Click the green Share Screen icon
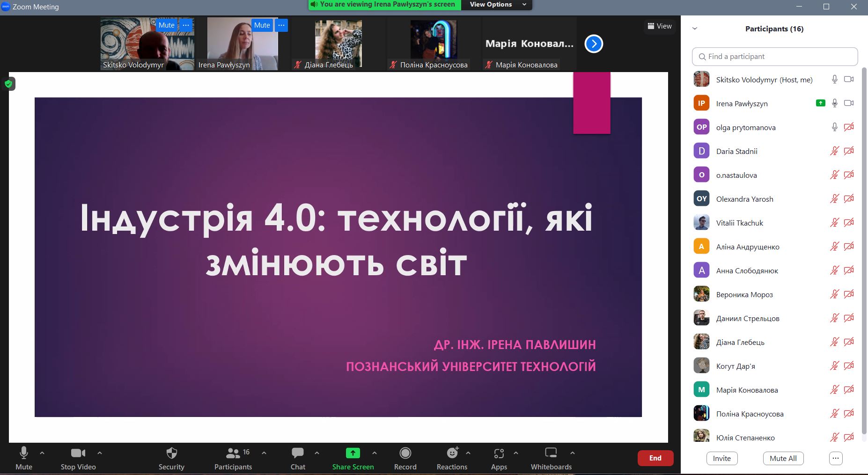The image size is (868, 475). pos(353,453)
